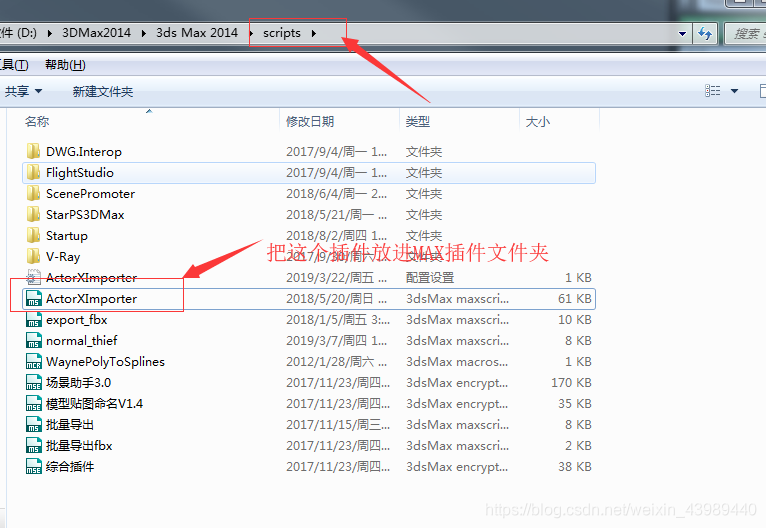Navigate to 3ds Max 2014 breadcrumb
The height and width of the screenshot is (528, 766).
197,33
